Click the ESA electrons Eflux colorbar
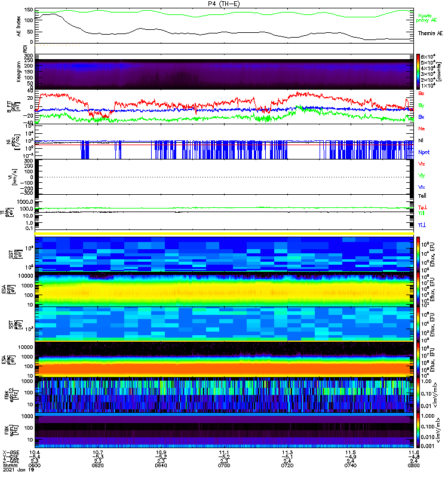 (418, 360)
